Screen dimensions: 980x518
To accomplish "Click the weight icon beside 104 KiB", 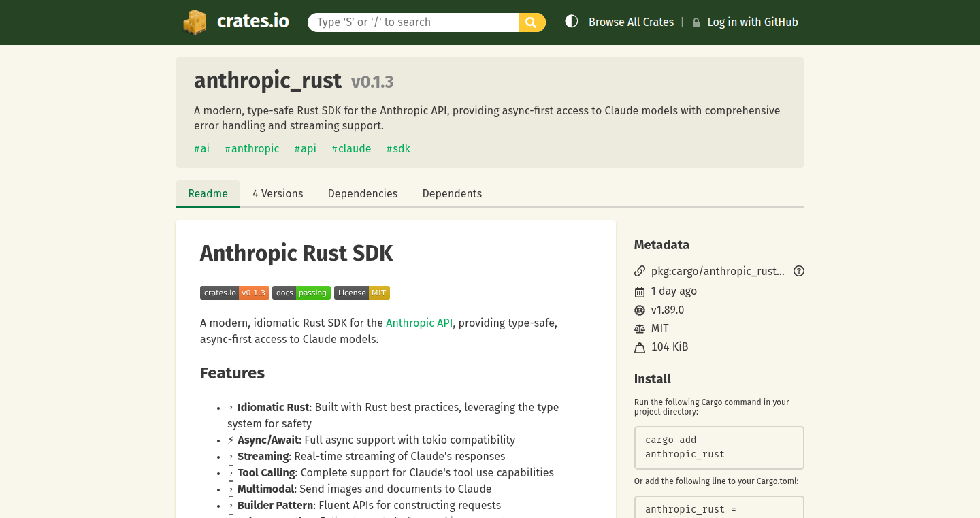I will click(x=640, y=347).
